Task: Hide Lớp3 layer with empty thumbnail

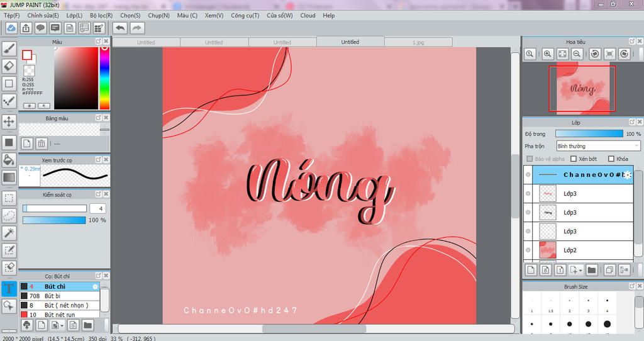Action: click(528, 232)
